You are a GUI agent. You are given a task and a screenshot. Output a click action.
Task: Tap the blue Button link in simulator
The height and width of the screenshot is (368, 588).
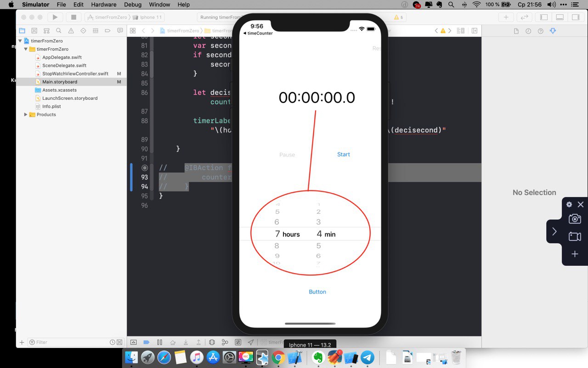317,292
